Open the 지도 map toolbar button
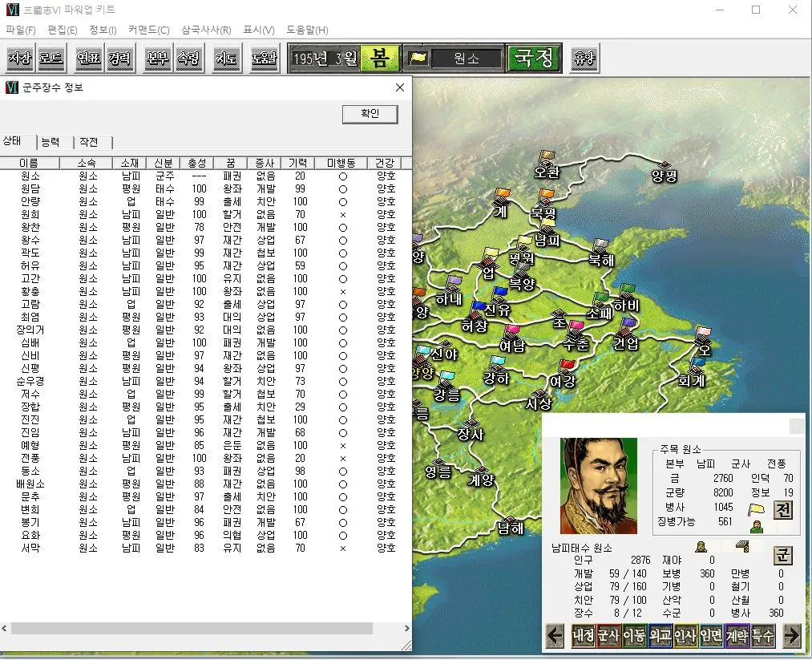The height and width of the screenshot is (660, 812). (x=226, y=58)
